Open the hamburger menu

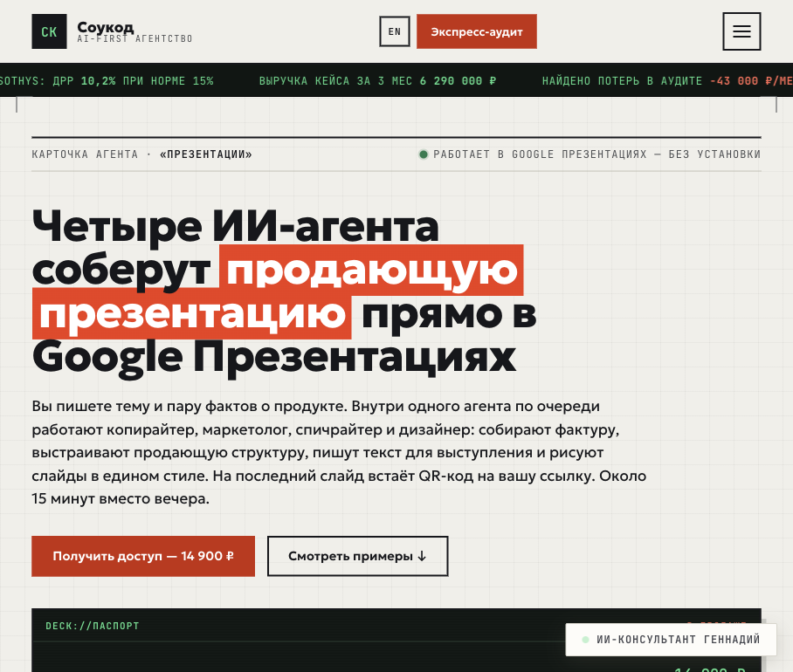741,31
